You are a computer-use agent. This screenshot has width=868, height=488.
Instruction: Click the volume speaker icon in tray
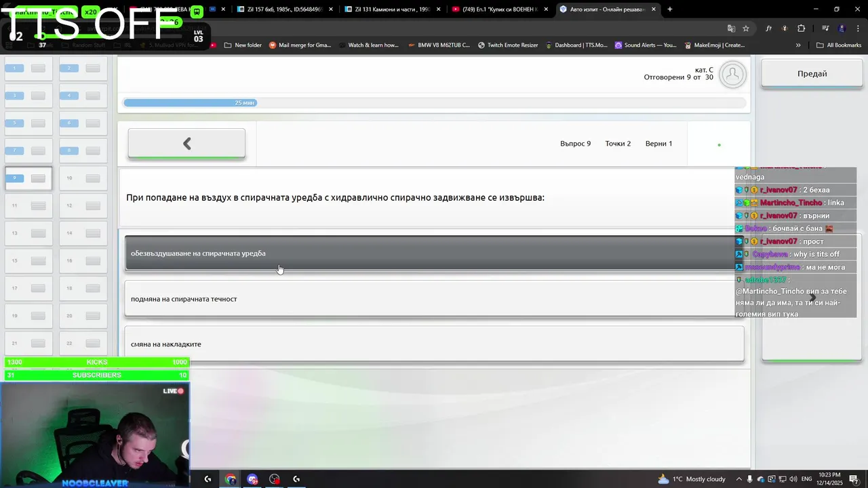(793, 479)
